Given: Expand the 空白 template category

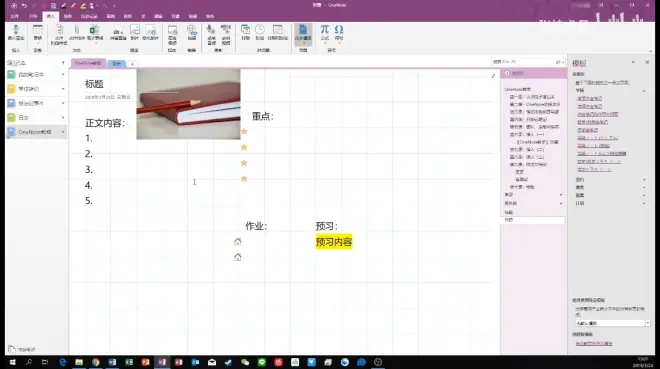Looking at the screenshot, I should pyautogui.click(x=610, y=180).
